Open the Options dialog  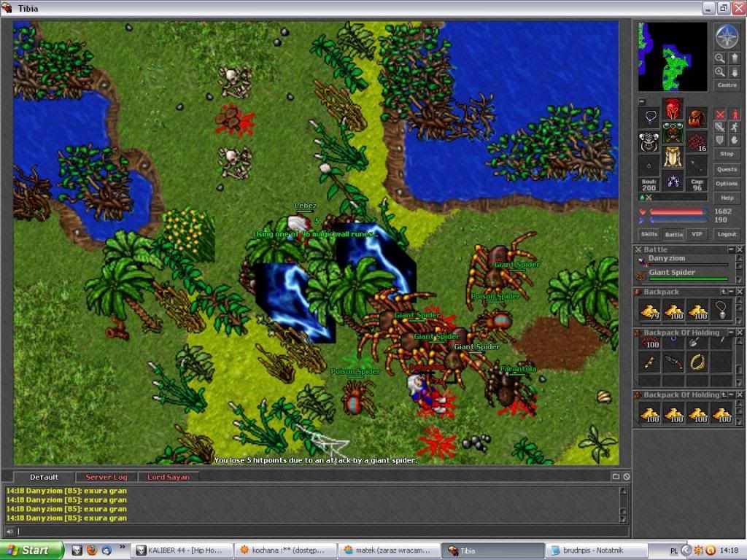coord(727,183)
